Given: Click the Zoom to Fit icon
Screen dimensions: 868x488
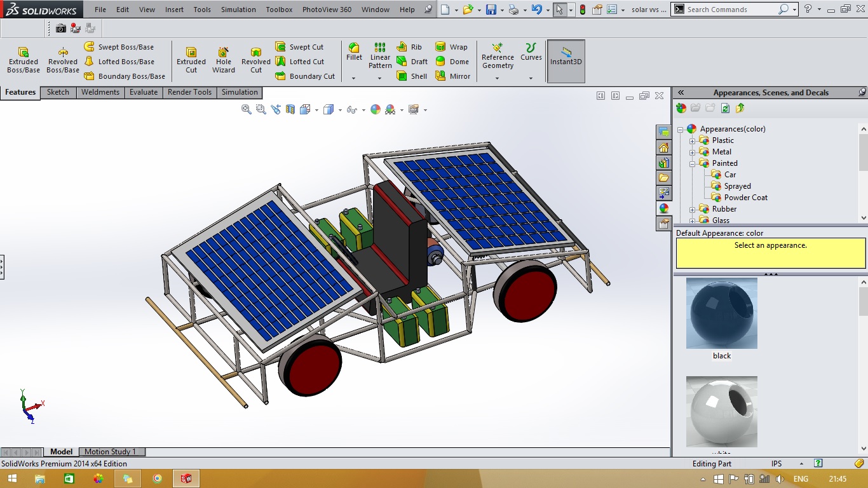Looking at the screenshot, I should tap(247, 109).
